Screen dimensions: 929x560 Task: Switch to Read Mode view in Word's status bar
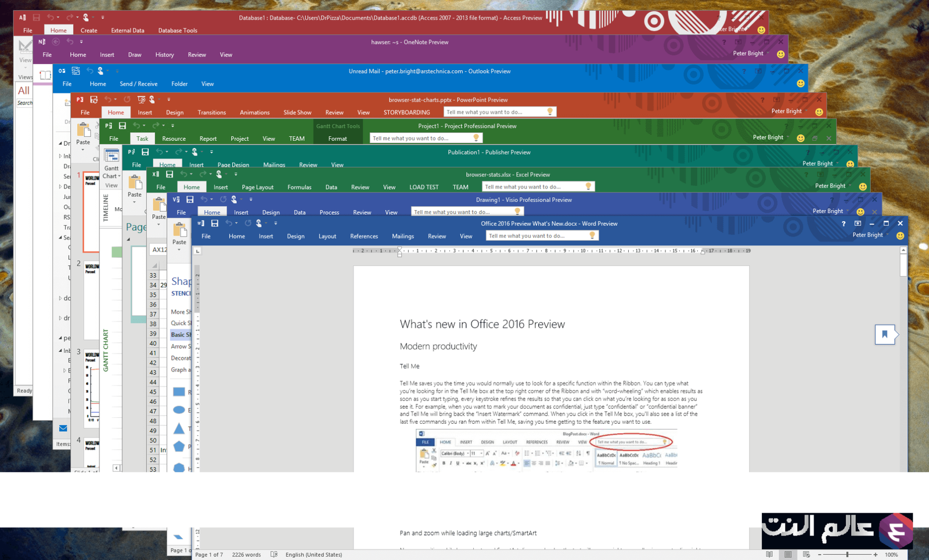[769, 554]
